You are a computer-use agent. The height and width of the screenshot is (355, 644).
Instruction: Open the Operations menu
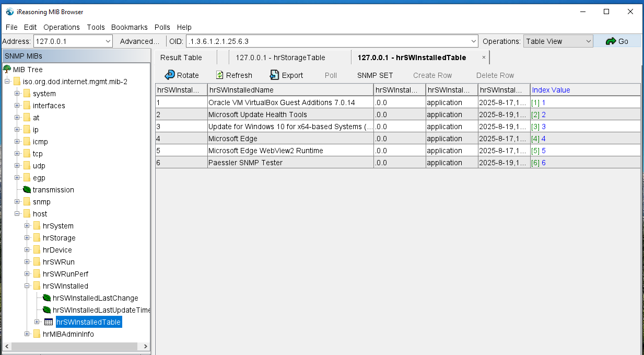click(x=62, y=27)
